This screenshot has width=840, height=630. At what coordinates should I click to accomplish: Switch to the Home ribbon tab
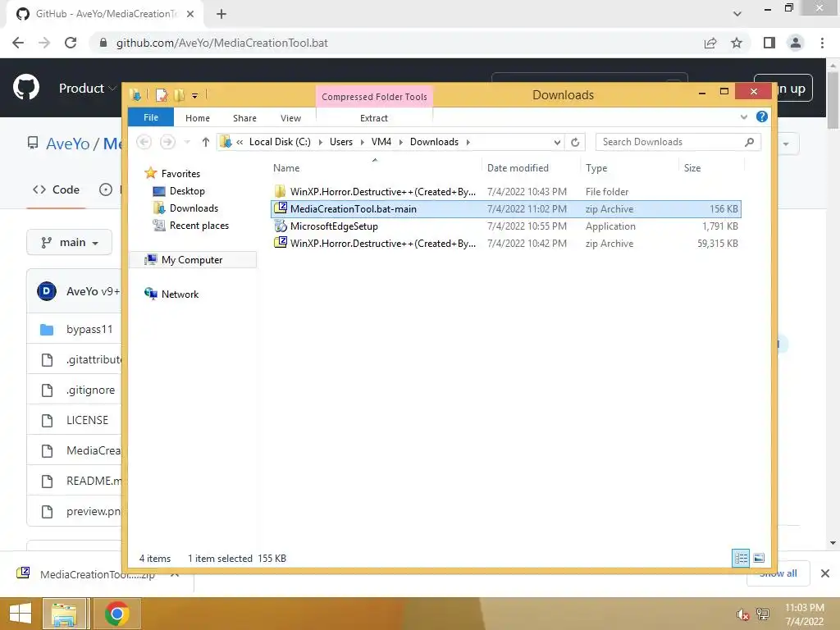click(x=197, y=118)
